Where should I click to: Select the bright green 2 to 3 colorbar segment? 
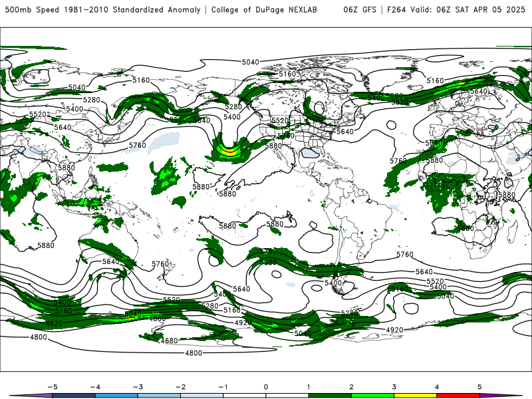click(x=373, y=396)
